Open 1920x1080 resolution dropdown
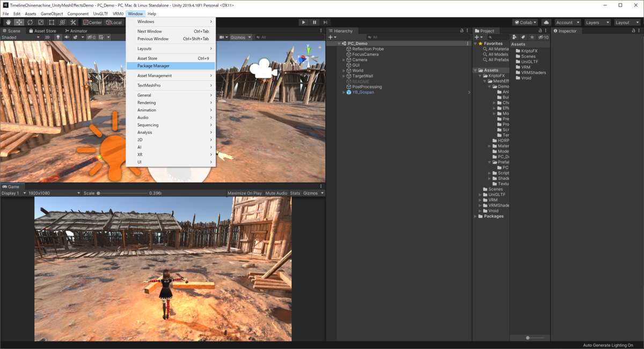Image resolution: width=644 pixels, height=349 pixels. pyautogui.click(x=55, y=193)
